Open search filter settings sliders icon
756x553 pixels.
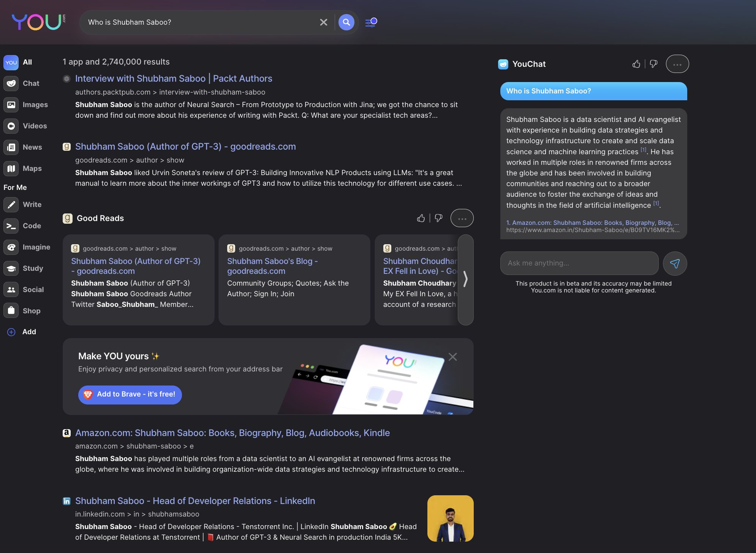(371, 22)
